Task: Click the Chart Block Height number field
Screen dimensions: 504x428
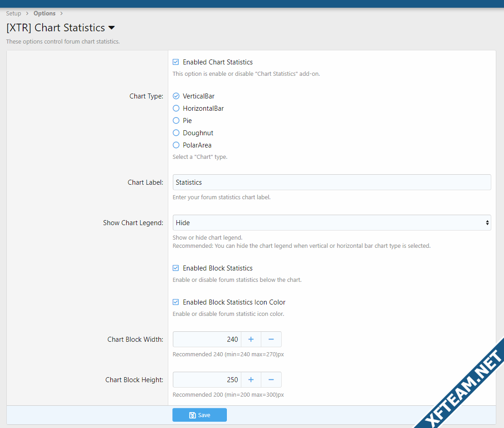Action: pyautogui.click(x=207, y=380)
